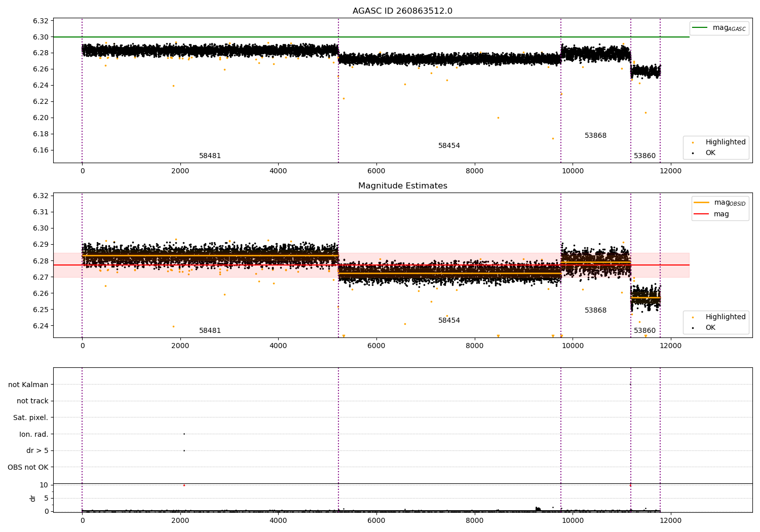Click obsid label 53860 in the middle plot
Viewport: 760px width, 532px height.
[x=644, y=331]
